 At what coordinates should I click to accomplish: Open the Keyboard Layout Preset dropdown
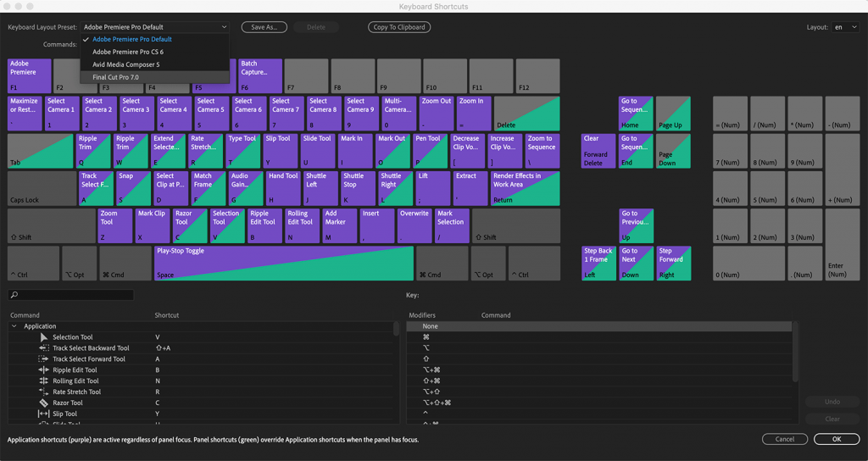pyautogui.click(x=154, y=27)
